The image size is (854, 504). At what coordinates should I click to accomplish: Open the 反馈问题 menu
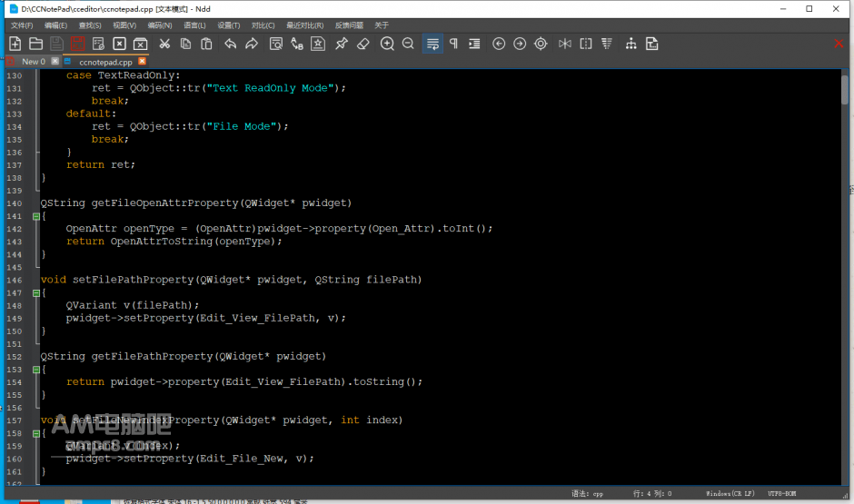349,25
